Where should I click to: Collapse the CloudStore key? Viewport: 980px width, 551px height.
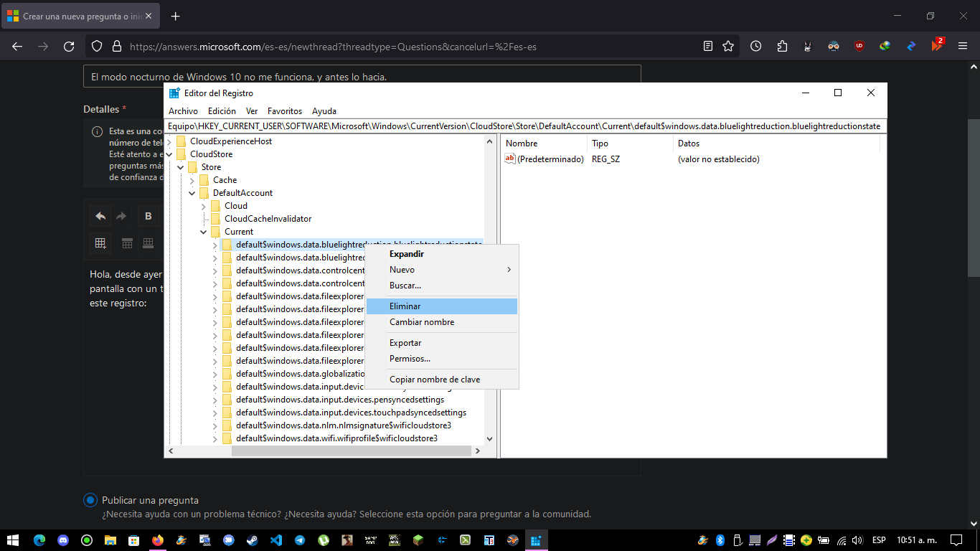(x=169, y=154)
